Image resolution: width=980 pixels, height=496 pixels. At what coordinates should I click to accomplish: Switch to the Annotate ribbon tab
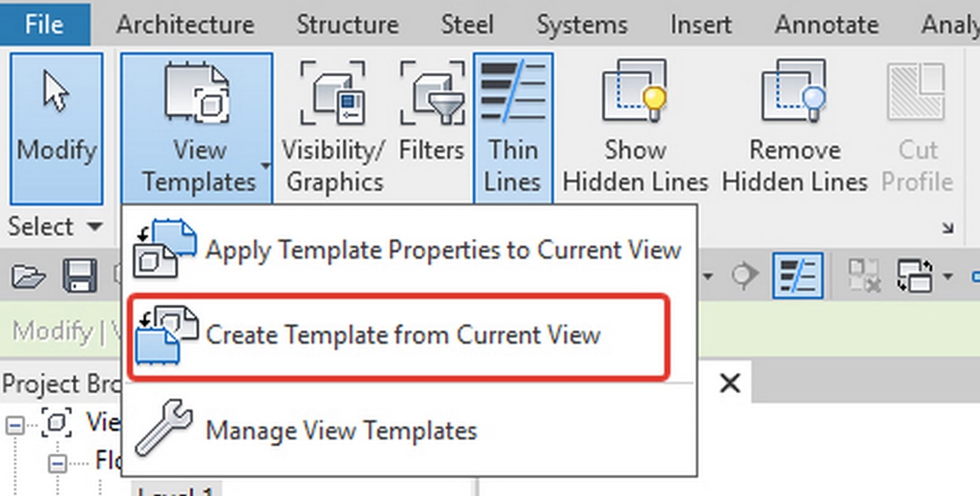(827, 24)
